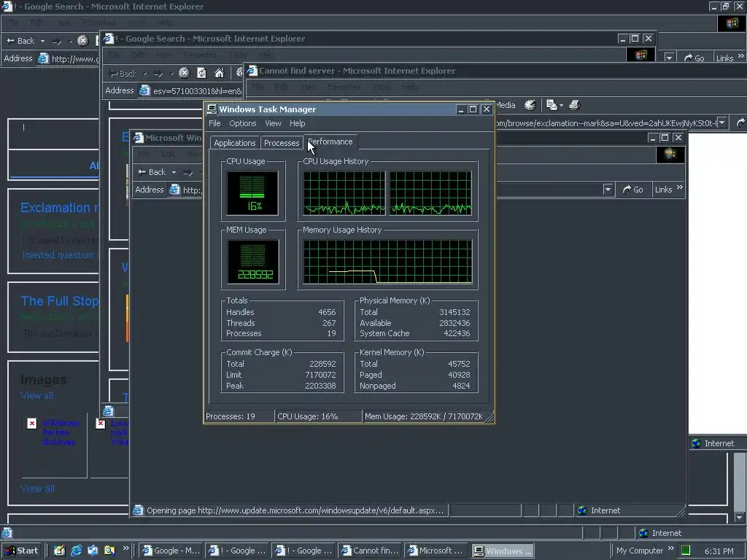Open the Back button history dropdown arrow
The width and height of the screenshot is (747, 560).
click(x=174, y=173)
